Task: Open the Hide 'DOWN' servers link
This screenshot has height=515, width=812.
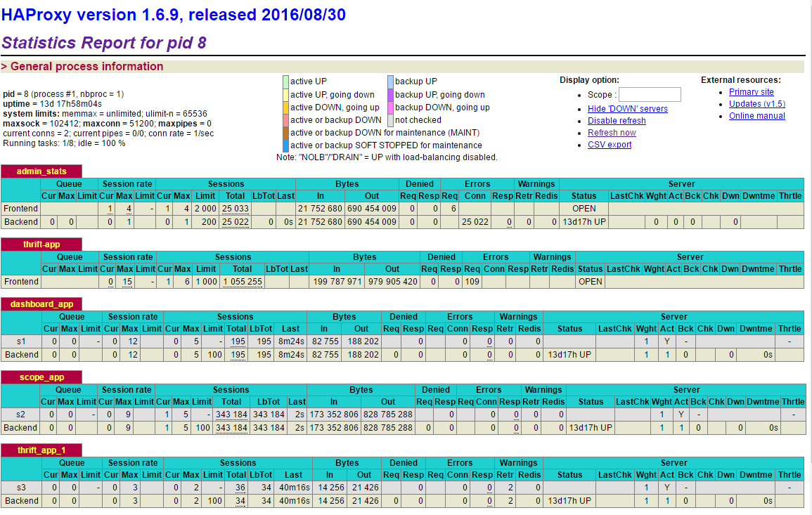Action: tap(627, 109)
